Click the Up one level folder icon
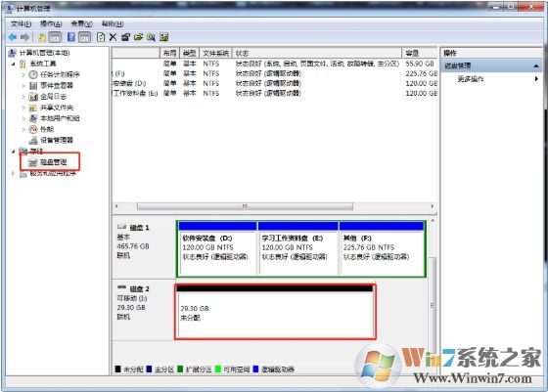The image size is (548, 392). pos(42,37)
